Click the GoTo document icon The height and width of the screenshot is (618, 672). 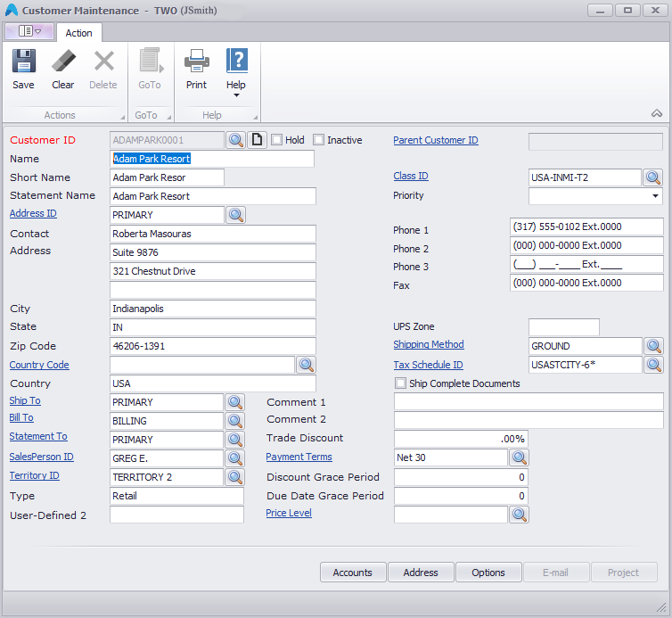click(151, 61)
